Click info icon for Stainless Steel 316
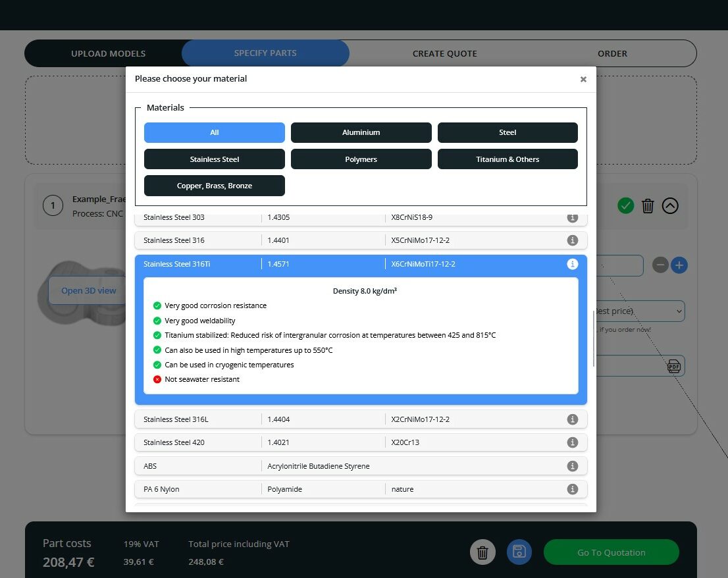The width and height of the screenshot is (728, 578). point(572,240)
